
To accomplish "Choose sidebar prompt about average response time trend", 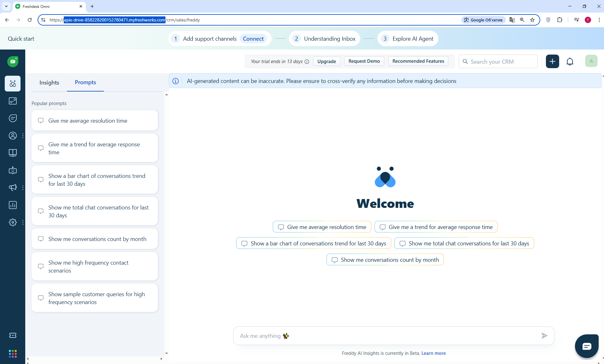I will coord(95,148).
